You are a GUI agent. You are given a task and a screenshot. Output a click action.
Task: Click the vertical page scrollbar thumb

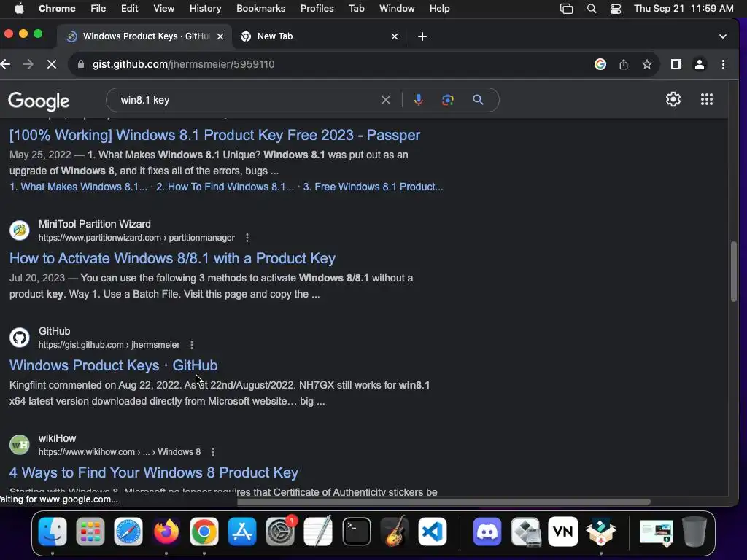pyautogui.click(x=734, y=271)
